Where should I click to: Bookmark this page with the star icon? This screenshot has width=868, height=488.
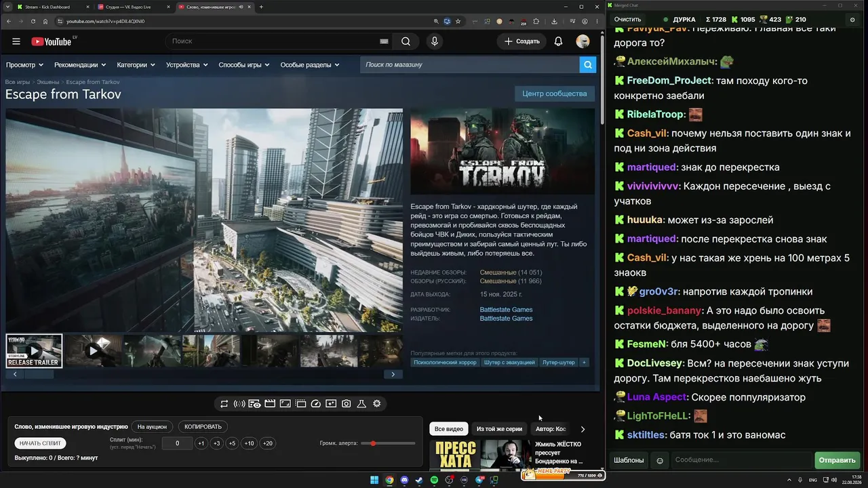[x=458, y=21]
